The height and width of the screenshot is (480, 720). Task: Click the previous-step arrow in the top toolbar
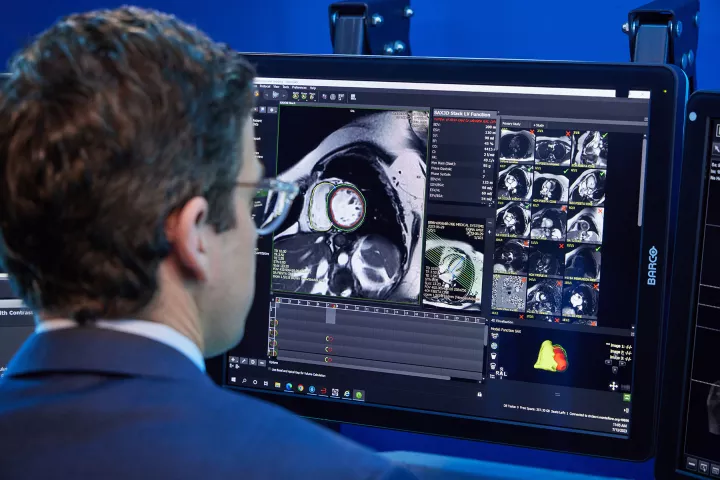(x=266, y=95)
